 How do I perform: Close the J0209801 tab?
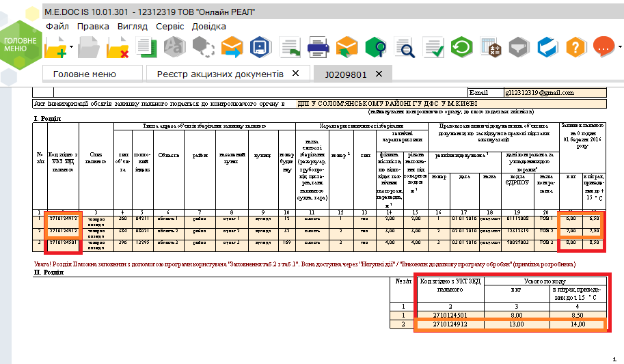coord(379,74)
